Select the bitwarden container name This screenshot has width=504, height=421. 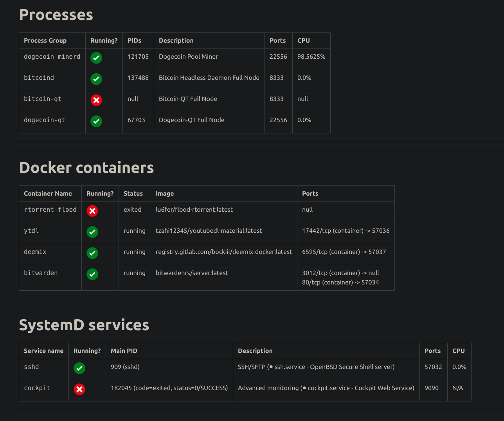[x=41, y=273]
